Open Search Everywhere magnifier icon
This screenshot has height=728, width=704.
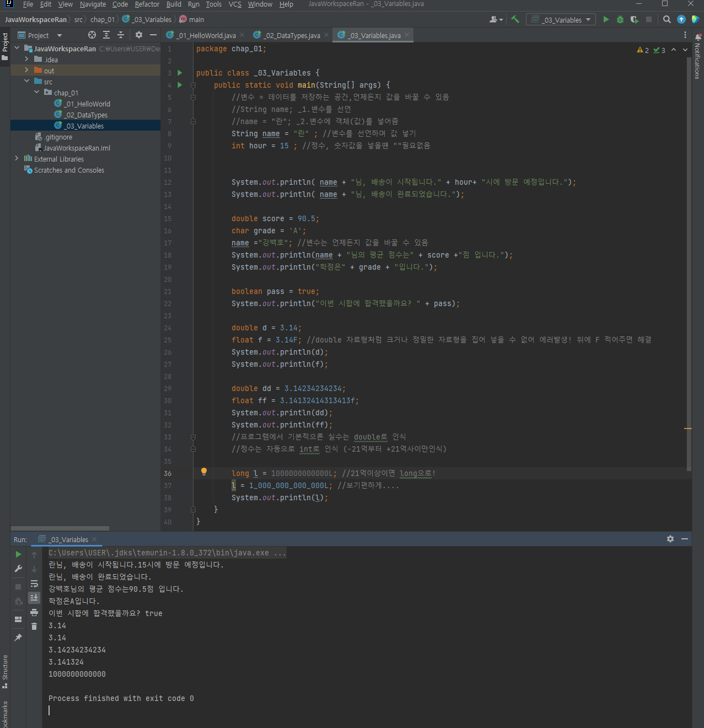(x=667, y=19)
